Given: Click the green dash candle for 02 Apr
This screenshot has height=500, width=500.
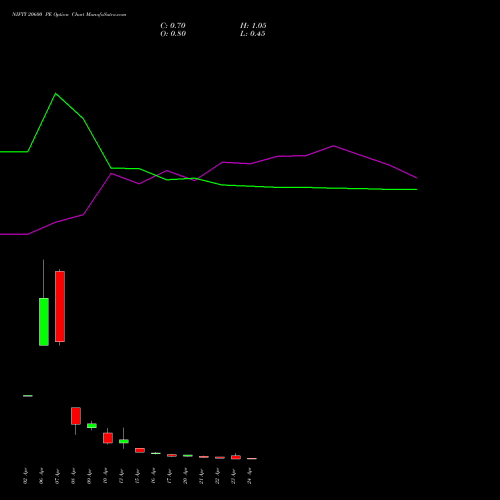Looking at the screenshot, I should (28, 396).
